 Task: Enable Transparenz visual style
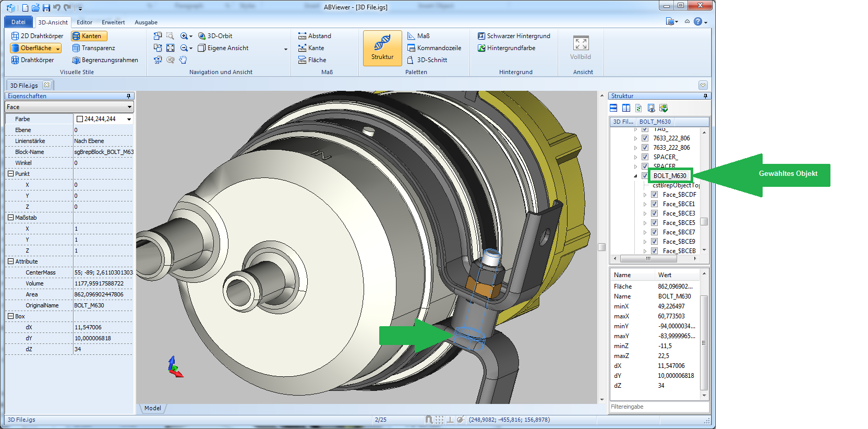93,48
